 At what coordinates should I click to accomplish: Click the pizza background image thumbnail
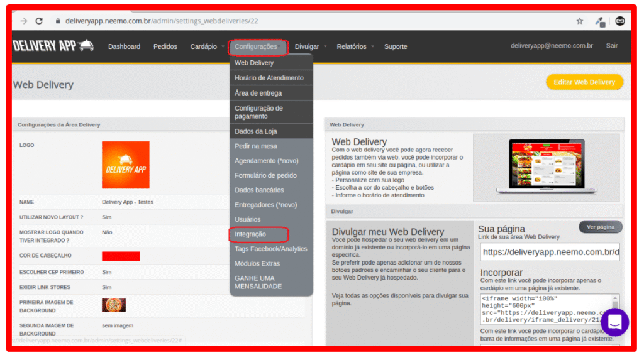point(114,305)
